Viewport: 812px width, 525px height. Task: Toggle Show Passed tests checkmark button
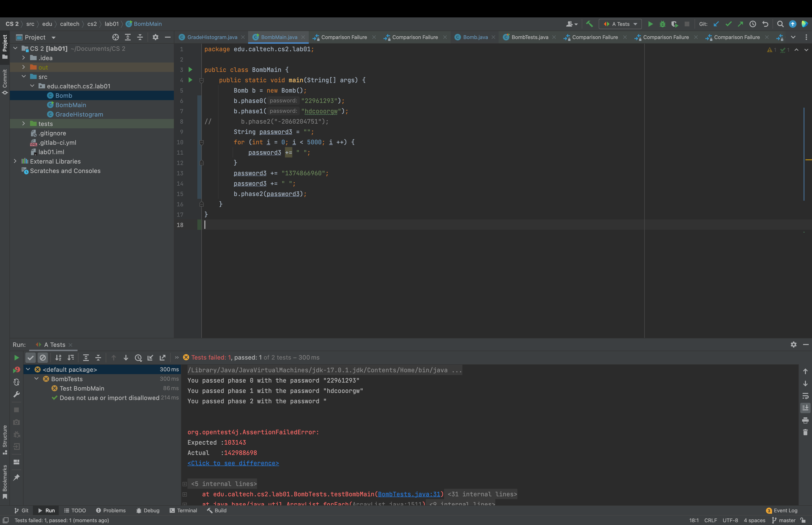pos(30,358)
